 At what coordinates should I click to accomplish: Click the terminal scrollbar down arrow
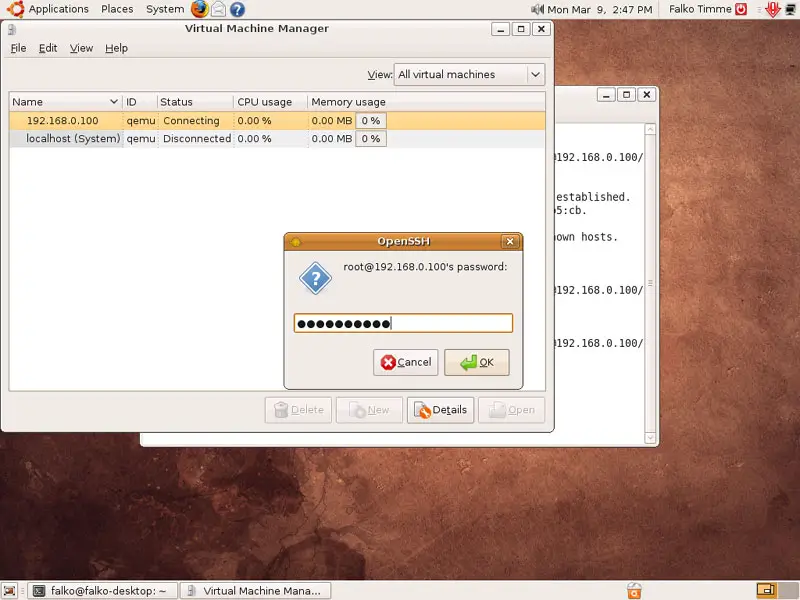(650, 437)
